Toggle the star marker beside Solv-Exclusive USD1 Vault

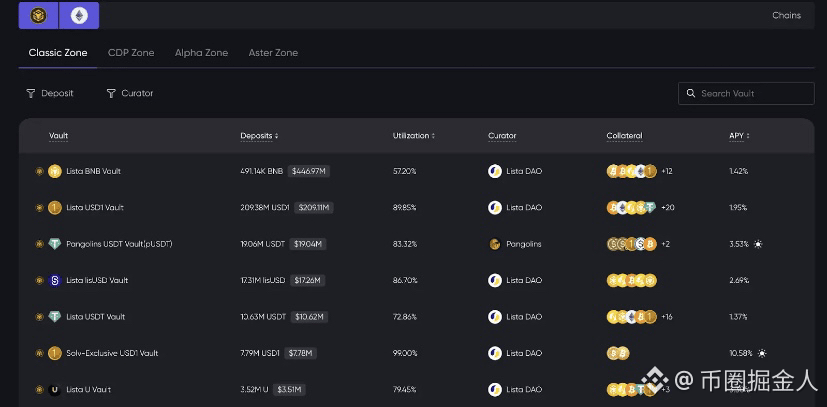point(39,353)
